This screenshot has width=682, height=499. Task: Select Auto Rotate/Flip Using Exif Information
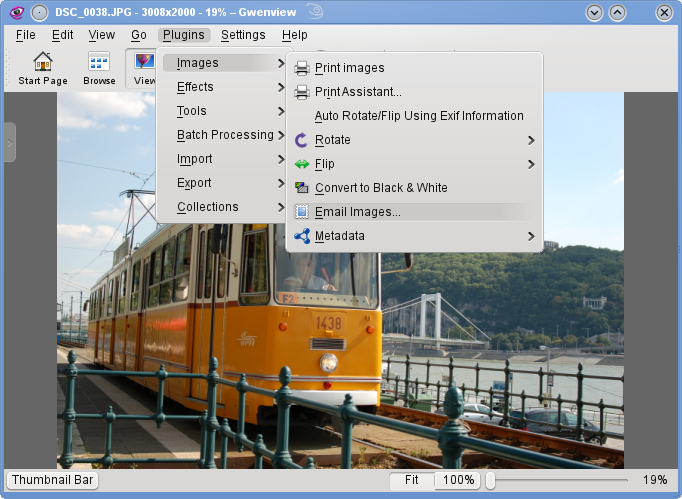[x=413, y=116]
